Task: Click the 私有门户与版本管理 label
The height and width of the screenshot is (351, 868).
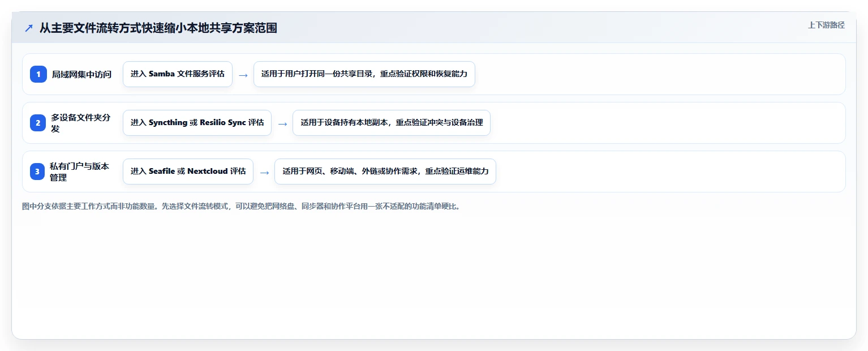Action: 80,172
